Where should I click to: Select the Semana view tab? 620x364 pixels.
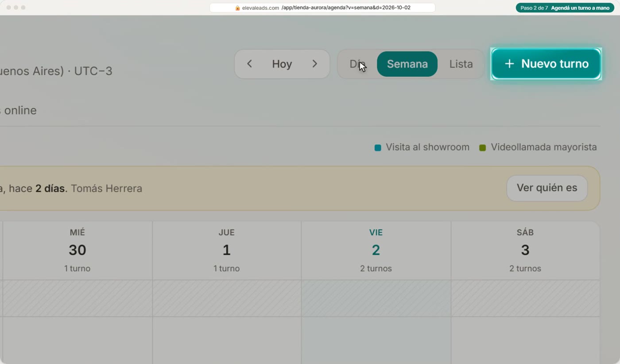[407, 64]
